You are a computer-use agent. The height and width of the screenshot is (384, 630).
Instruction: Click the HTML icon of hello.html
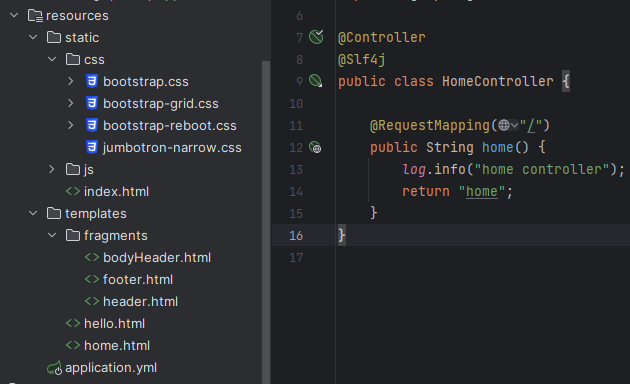pyautogui.click(x=73, y=323)
